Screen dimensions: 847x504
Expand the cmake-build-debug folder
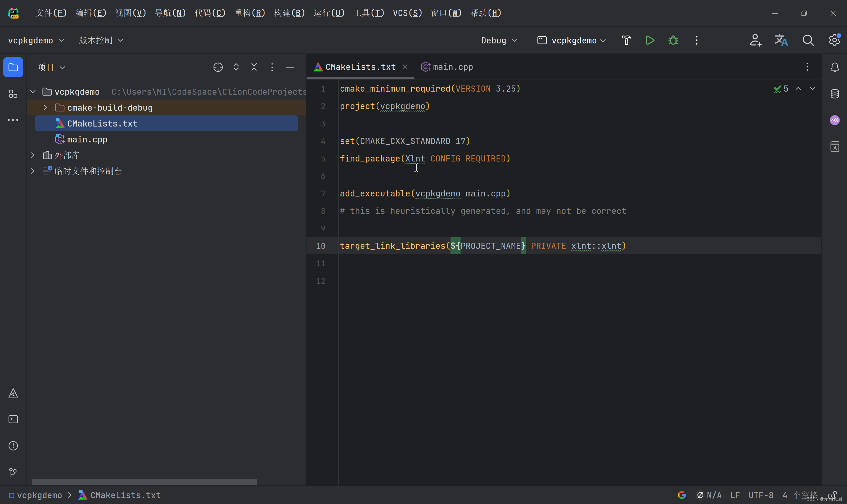click(45, 108)
